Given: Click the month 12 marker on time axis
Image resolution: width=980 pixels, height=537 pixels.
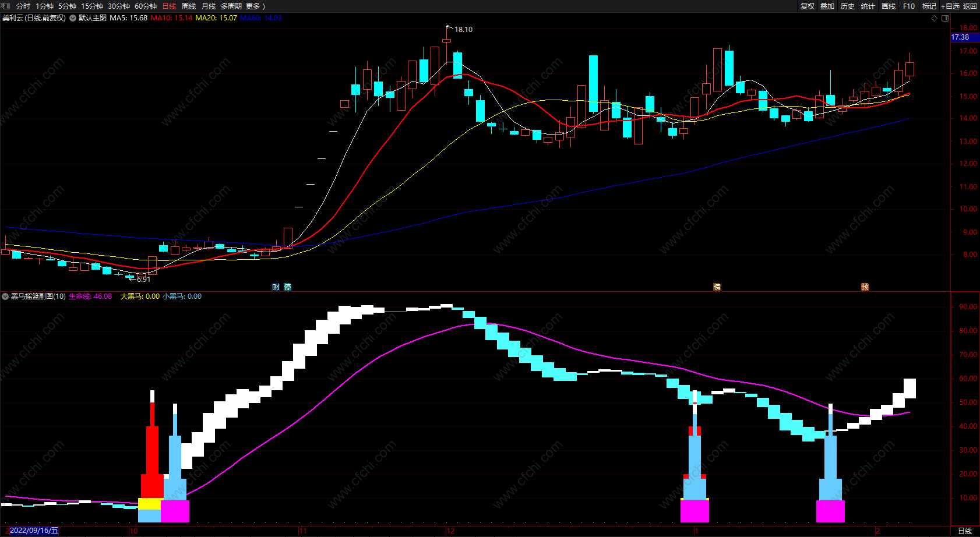Looking at the screenshot, I should [450, 531].
